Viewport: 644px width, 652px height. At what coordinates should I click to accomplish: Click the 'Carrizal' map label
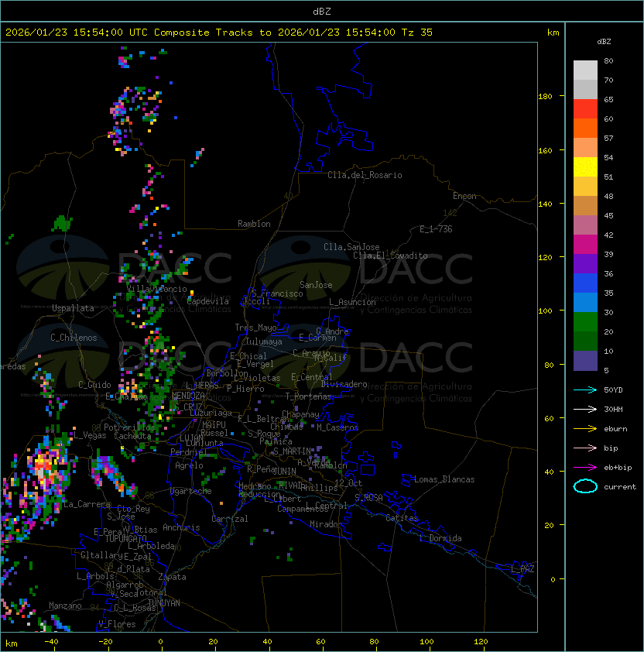point(230,519)
